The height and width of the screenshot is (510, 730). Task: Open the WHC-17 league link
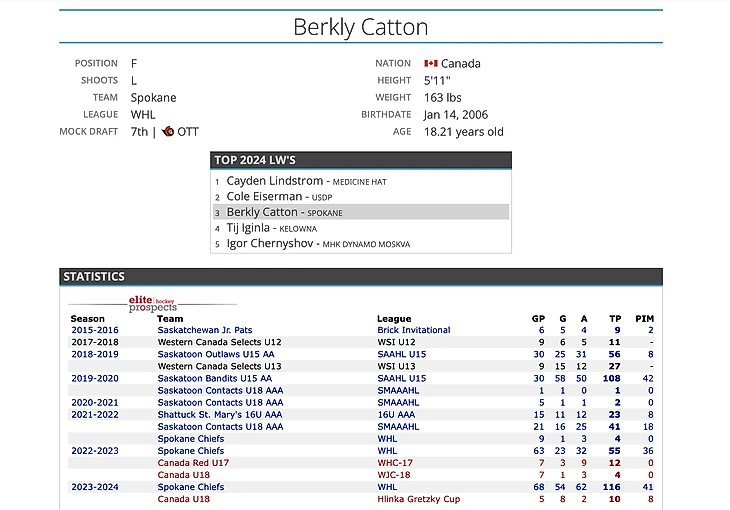394,463
